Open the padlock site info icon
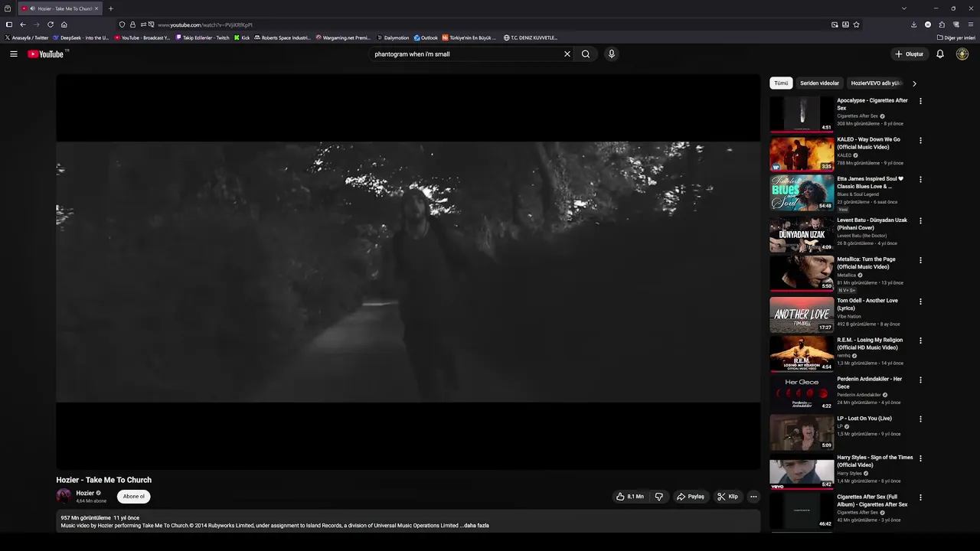The image size is (980, 551). tap(132, 24)
